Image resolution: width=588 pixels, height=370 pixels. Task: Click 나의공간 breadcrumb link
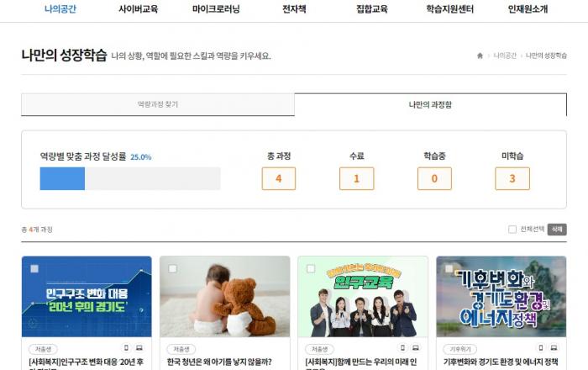505,55
